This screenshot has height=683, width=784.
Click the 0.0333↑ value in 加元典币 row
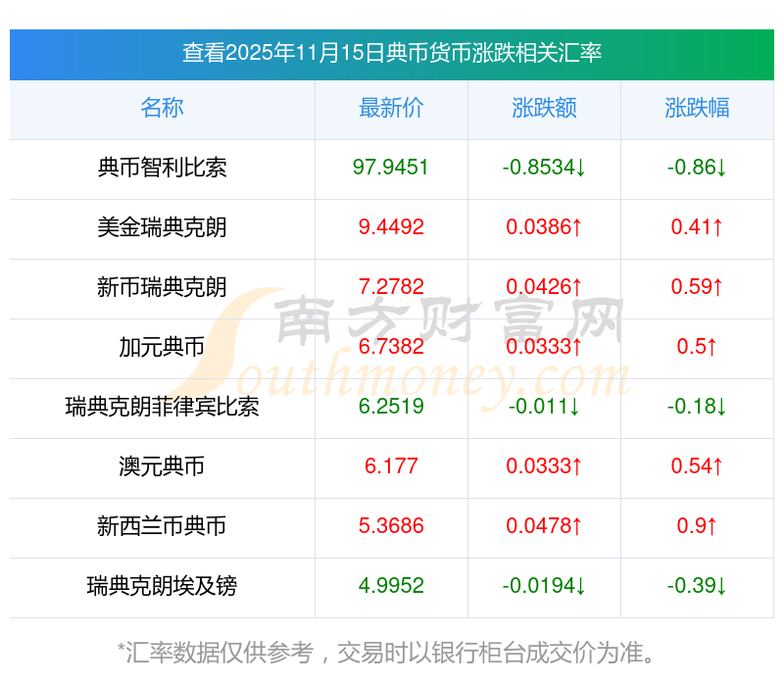click(544, 347)
